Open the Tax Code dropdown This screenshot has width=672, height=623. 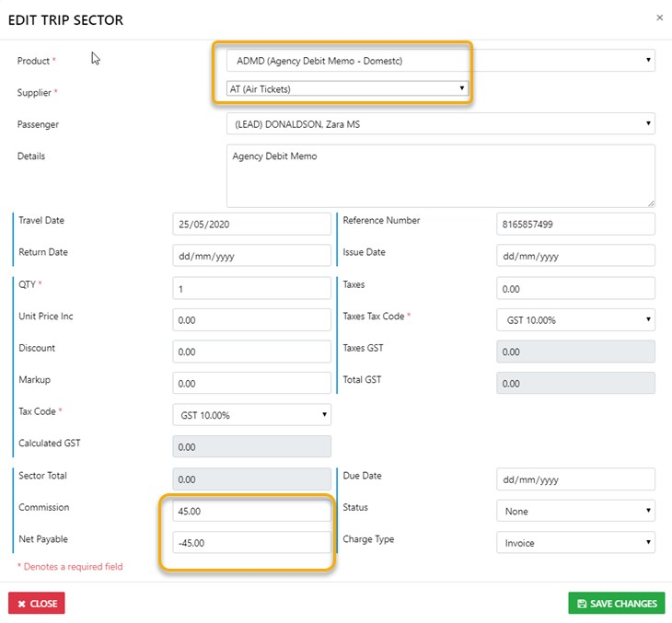coord(251,415)
